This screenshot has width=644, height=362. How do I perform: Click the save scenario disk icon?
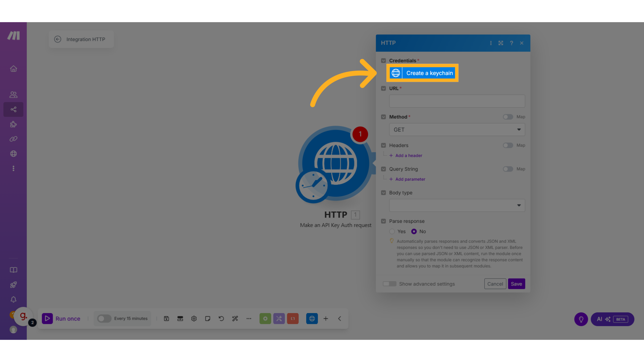click(166, 319)
